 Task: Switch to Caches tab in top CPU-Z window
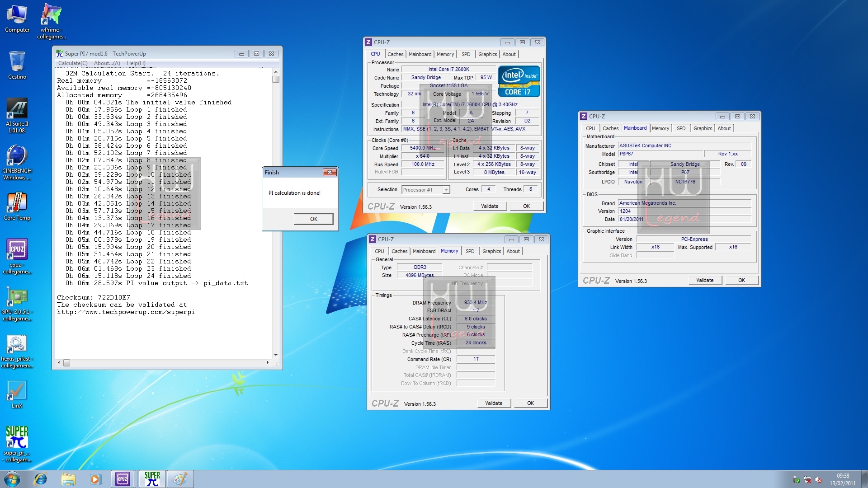point(395,54)
